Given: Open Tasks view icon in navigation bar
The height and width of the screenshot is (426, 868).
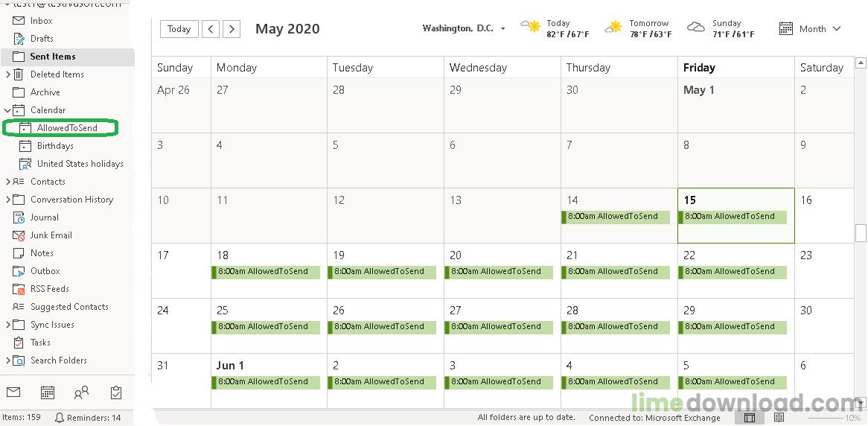Looking at the screenshot, I should coord(115,392).
